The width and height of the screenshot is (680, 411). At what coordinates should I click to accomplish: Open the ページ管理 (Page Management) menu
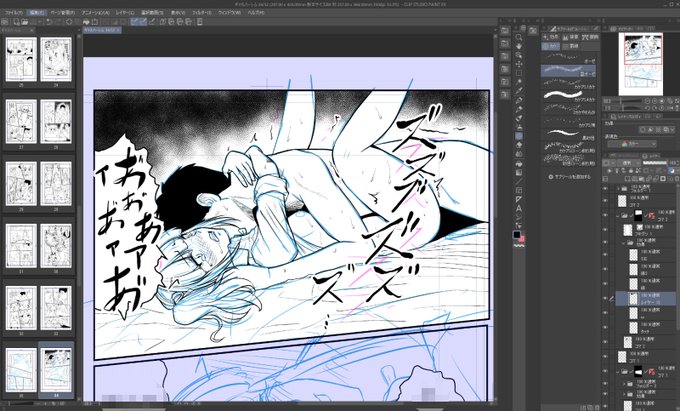tap(62, 13)
